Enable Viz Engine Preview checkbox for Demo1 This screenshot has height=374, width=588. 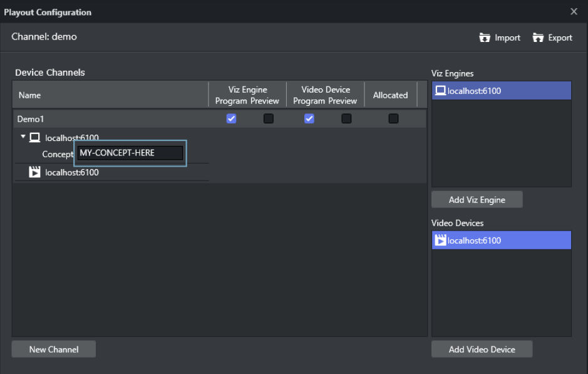(269, 118)
